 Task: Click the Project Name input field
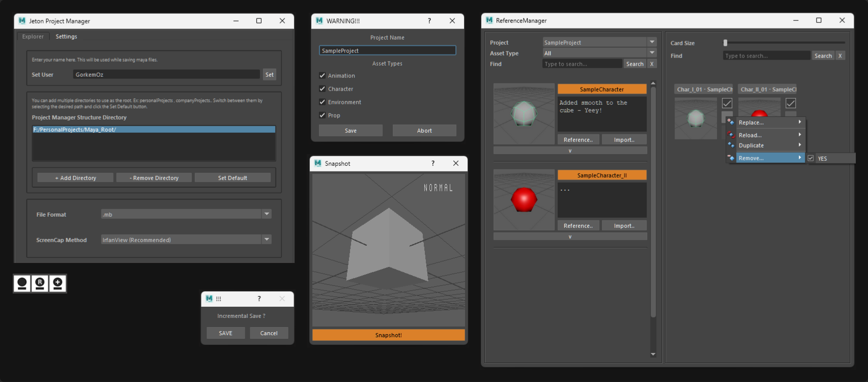coord(387,51)
